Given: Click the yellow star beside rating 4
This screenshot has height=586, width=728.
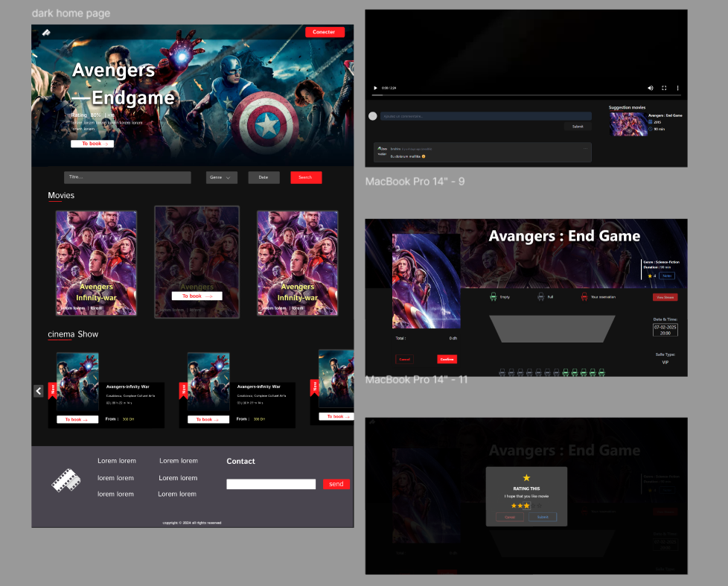Looking at the screenshot, I should [x=650, y=276].
